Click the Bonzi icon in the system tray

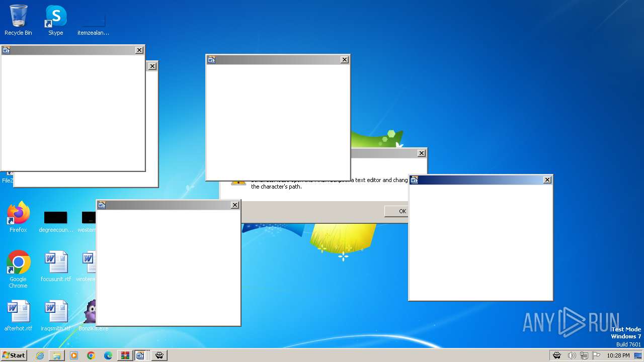(x=557, y=355)
